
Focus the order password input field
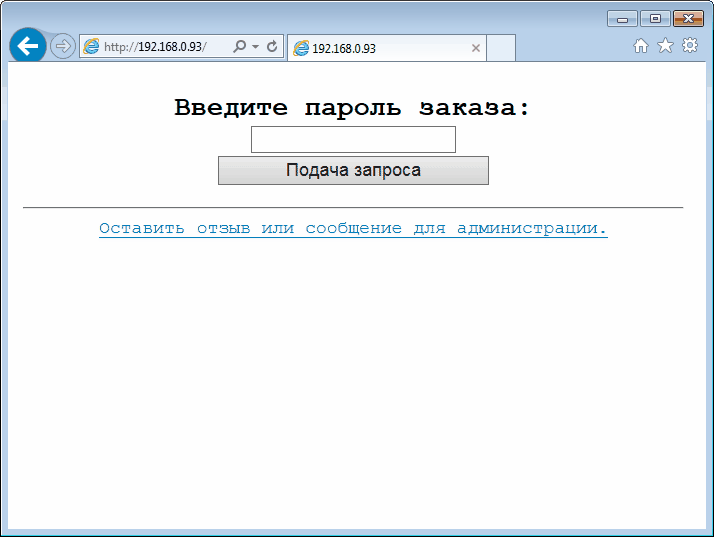click(353, 140)
